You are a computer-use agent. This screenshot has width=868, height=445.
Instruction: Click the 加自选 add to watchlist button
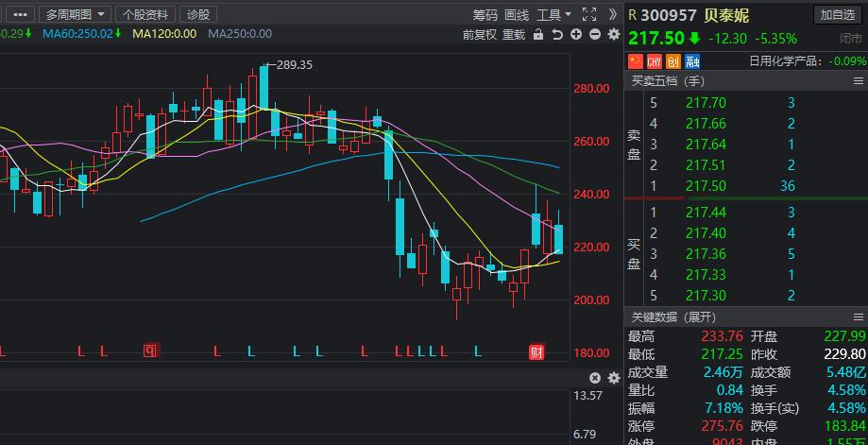pyautogui.click(x=838, y=14)
